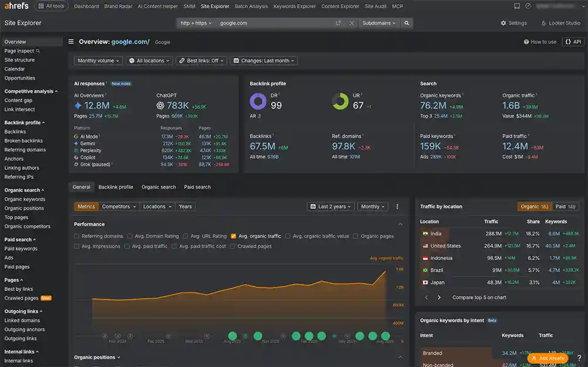Go to next locations page arrow
588x367 pixels.
(x=439, y=297)
